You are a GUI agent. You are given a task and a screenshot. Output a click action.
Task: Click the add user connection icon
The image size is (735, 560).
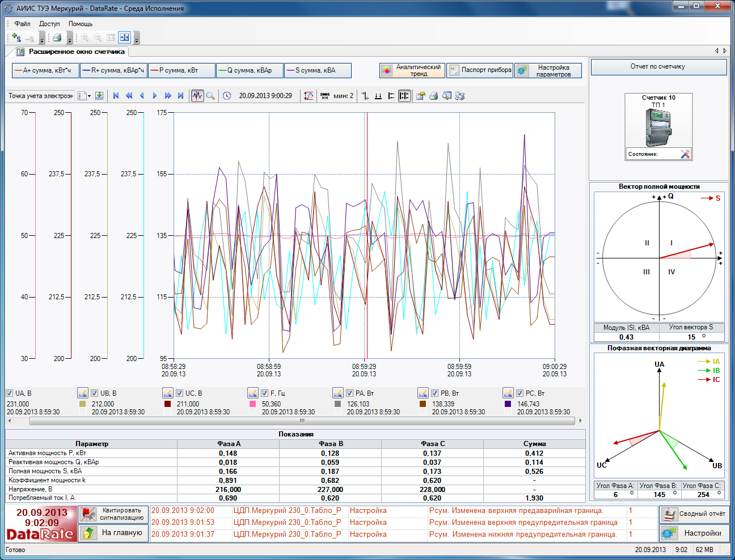click(16, 37)
